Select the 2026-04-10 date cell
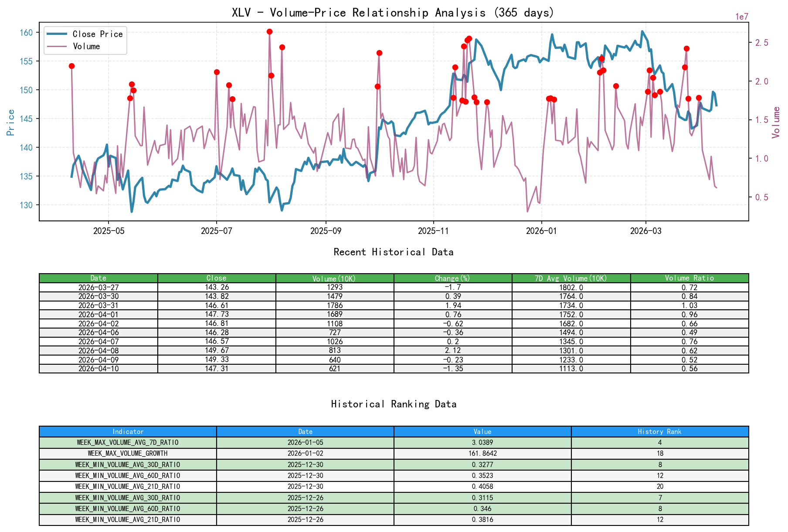The width and height of the screenshot is (788, 532). coord(98,369)
